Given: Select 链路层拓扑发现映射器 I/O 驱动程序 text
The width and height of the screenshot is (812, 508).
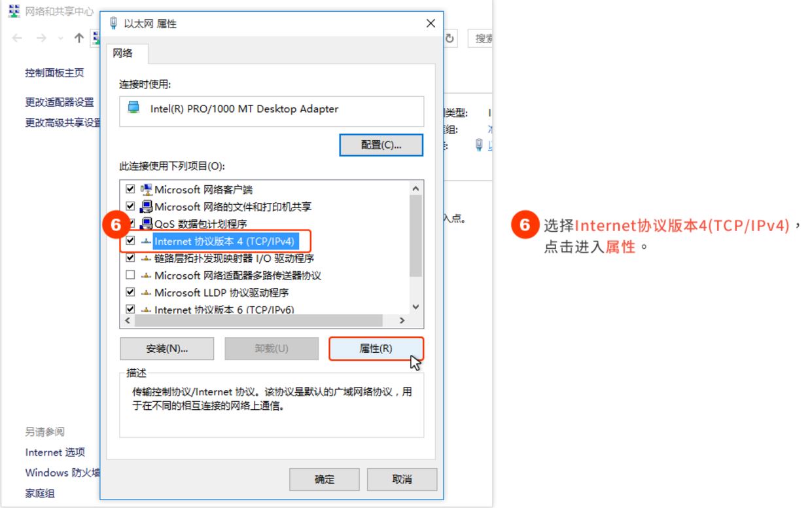Looking at the screenshot, I should coord(234,258).
